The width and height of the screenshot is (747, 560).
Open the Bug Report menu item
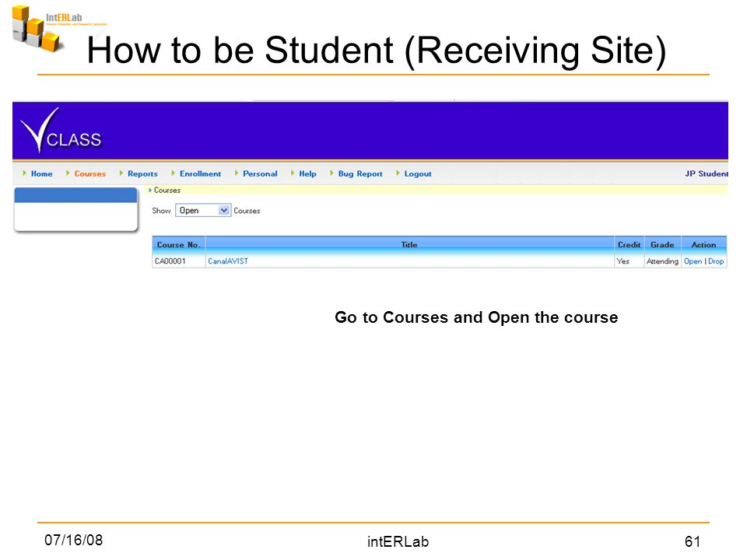(x=360, y=173)
